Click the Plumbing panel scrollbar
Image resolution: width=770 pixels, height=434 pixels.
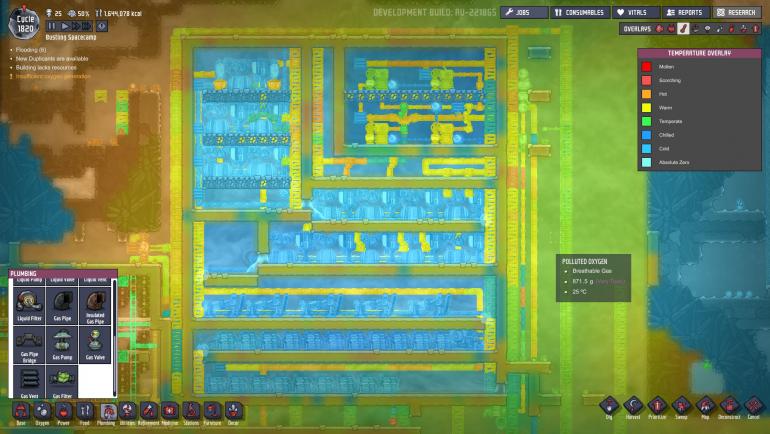tap(114, 338)
